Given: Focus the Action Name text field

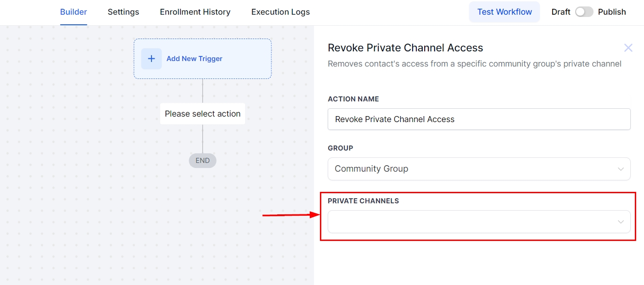Looking at the screenshot, I should pos(479,119).
